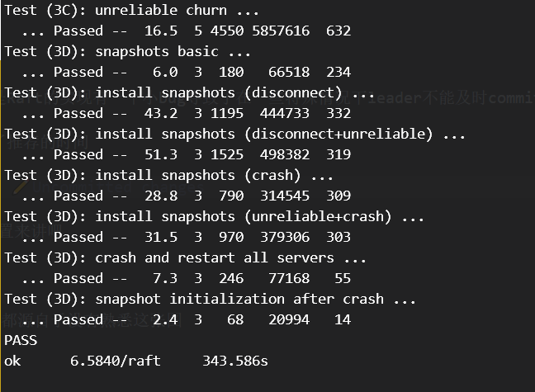Click the "ok" status word
This screenshot has width=535, height=392.
pos(12,361)
